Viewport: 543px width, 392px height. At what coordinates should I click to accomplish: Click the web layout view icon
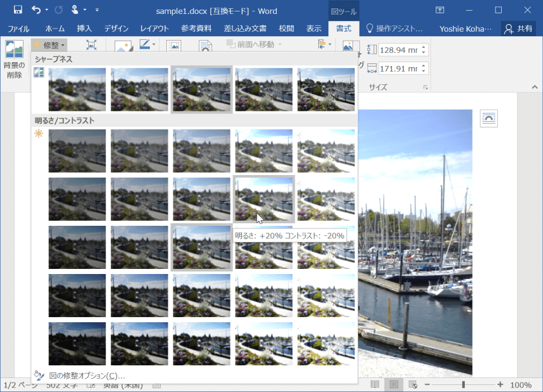click(412, 384)
